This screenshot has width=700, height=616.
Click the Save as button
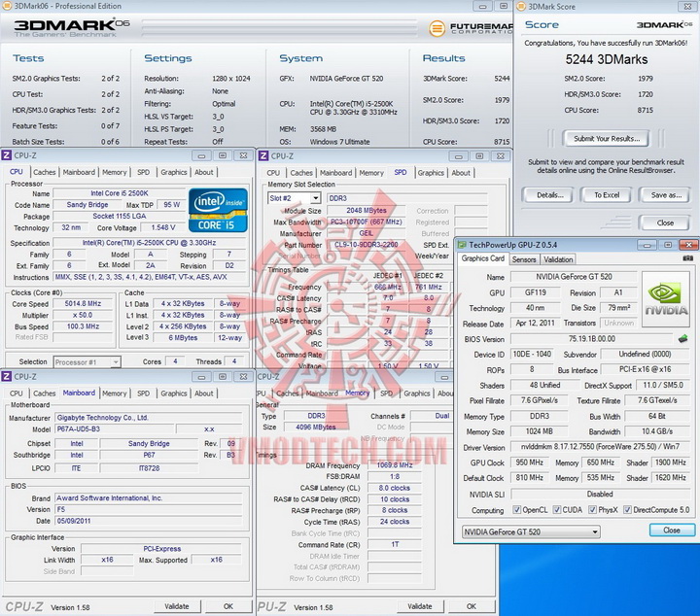coord(666,195)
